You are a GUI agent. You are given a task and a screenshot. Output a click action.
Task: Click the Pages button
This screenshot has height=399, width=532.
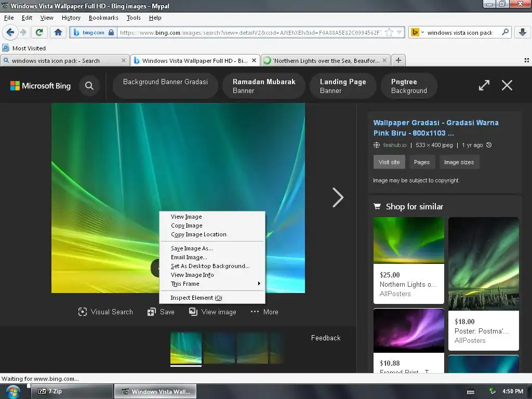coord(422,162)
